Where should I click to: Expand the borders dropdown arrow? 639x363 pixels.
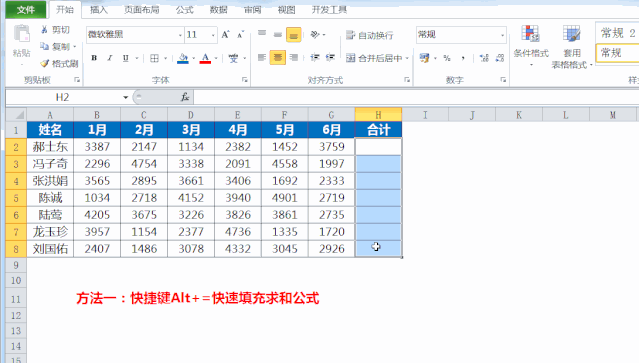point(165,58)
